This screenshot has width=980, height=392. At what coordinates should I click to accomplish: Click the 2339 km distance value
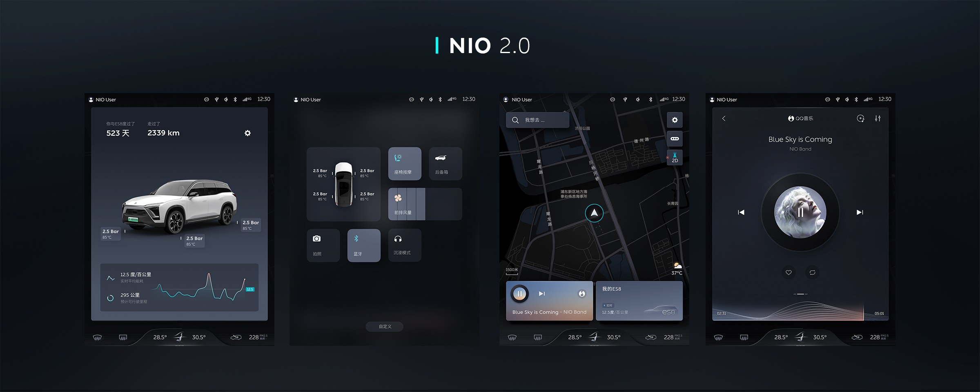click(163, 133)
